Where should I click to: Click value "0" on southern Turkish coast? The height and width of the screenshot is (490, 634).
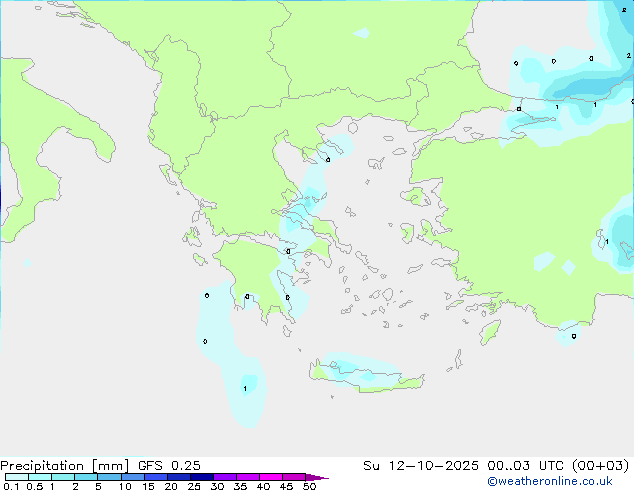click(x=574, y=336)
